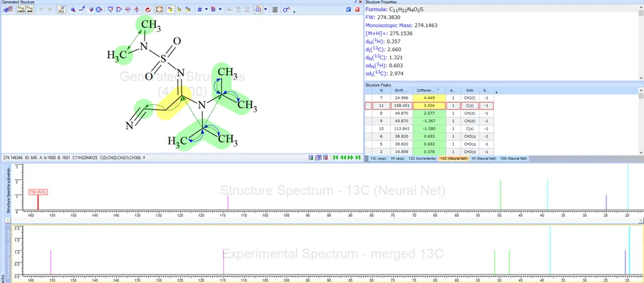Screen dimensions: 644x283
Task: Click the blue float panel button in Generated Structure
Action: coord(349,9)
